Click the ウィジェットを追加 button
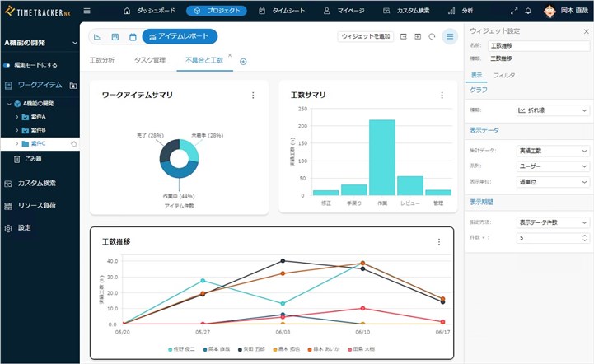594x364 pixels. (x=364, y=37)
